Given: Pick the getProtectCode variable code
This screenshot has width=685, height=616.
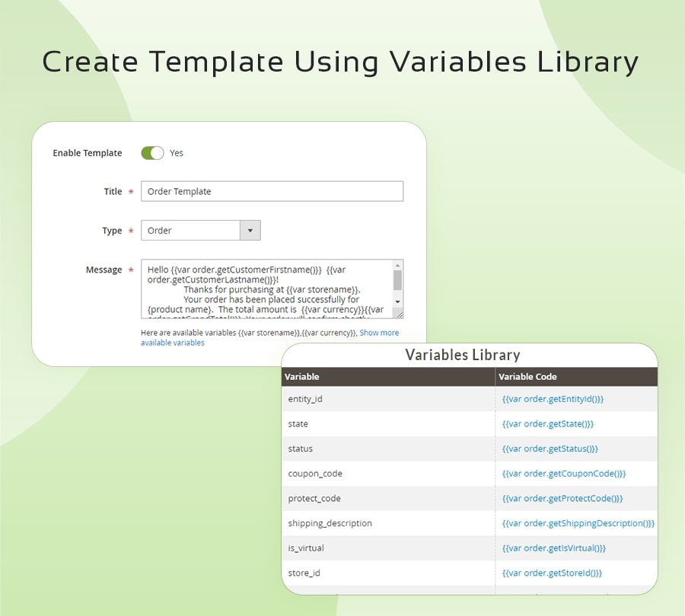Looking at the screenshot, I should click(562, 499).
